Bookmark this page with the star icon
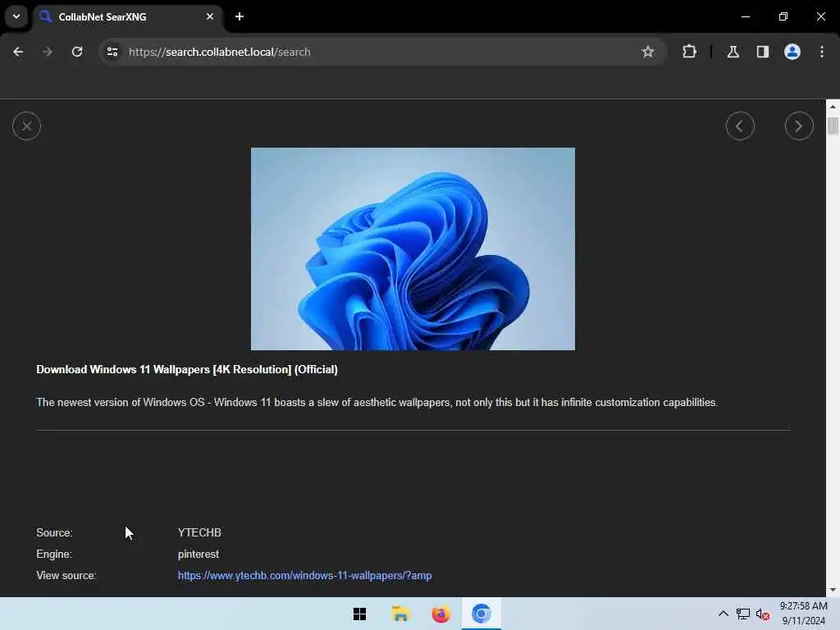Screen dimensions: 840x630 pos(648,52)
